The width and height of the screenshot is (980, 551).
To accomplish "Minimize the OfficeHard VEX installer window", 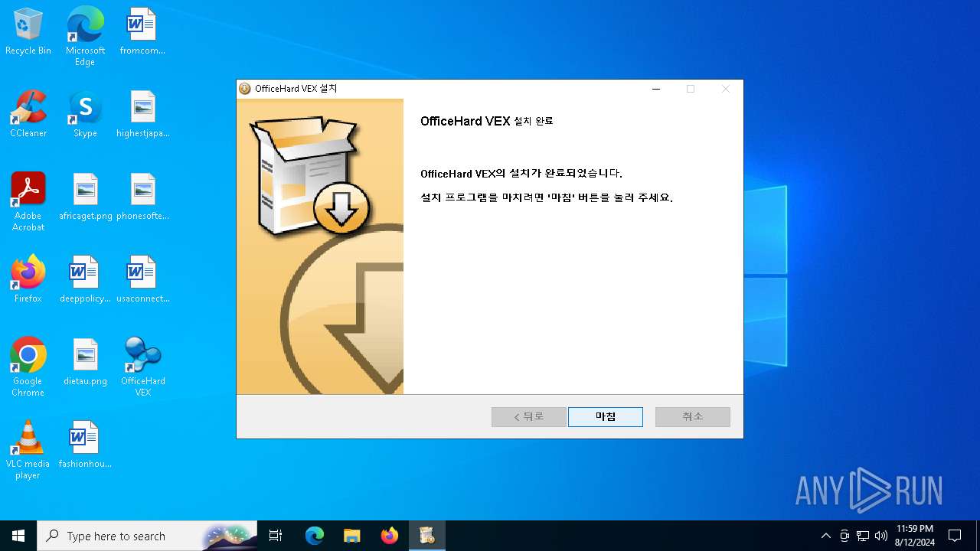I will point(655,89).
